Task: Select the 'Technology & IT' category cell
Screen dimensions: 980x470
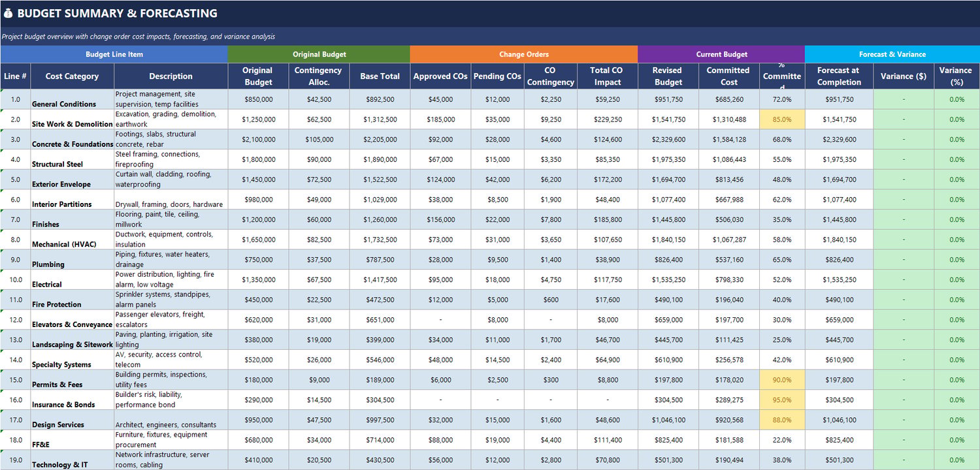Action: 73,460
